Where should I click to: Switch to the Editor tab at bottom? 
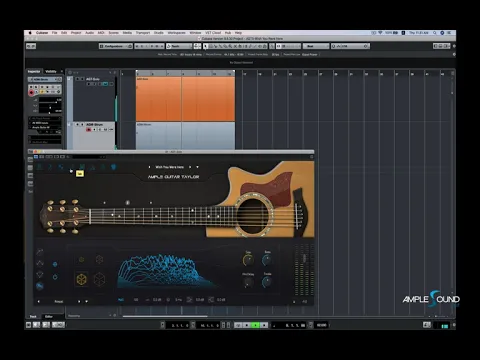pos(49,316)
